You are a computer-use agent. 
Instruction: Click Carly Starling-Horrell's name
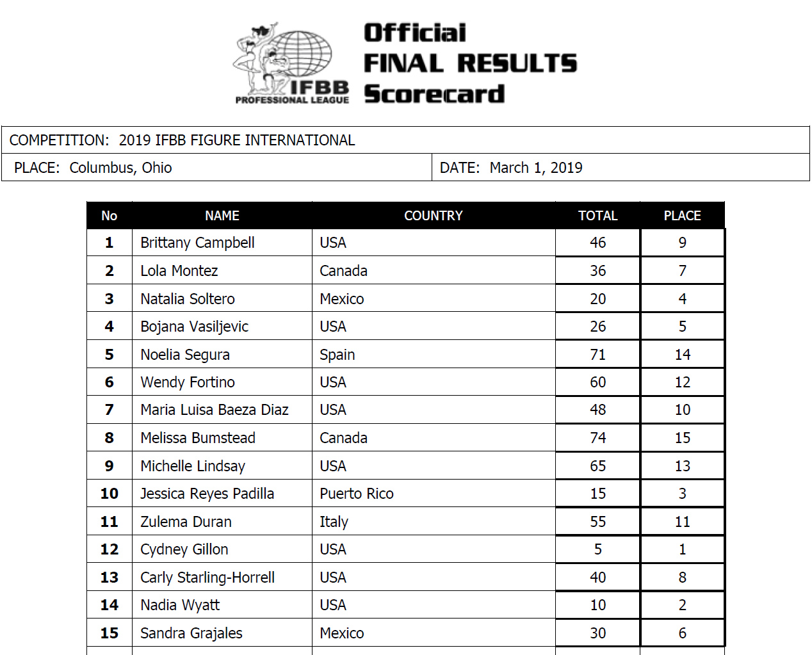click(x=207, y=578)
